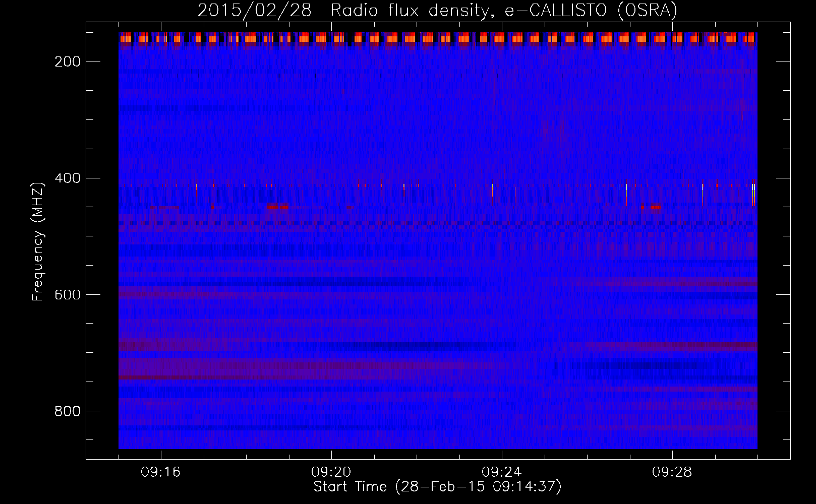Select the 200 frequency tick label
Viewport: 816px width, 504px height.
pyautogui.click(x=68, y=61)
